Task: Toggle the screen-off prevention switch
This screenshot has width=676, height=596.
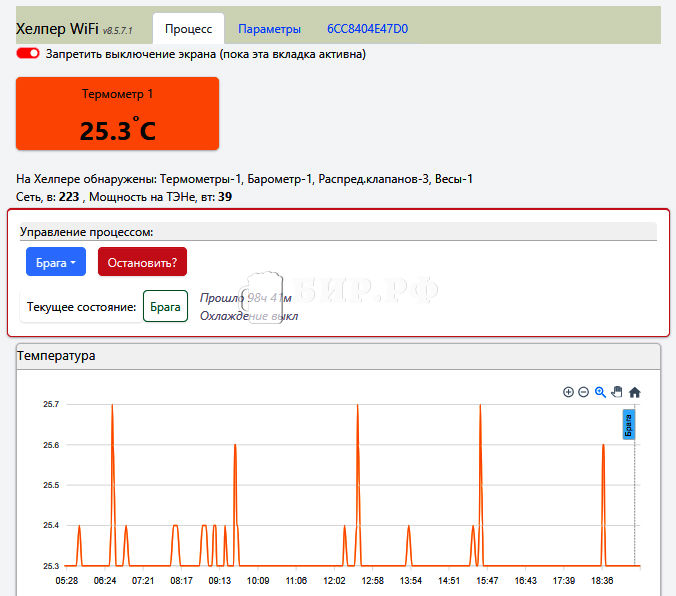Action: pyautogui.click(x=28, y=53)
